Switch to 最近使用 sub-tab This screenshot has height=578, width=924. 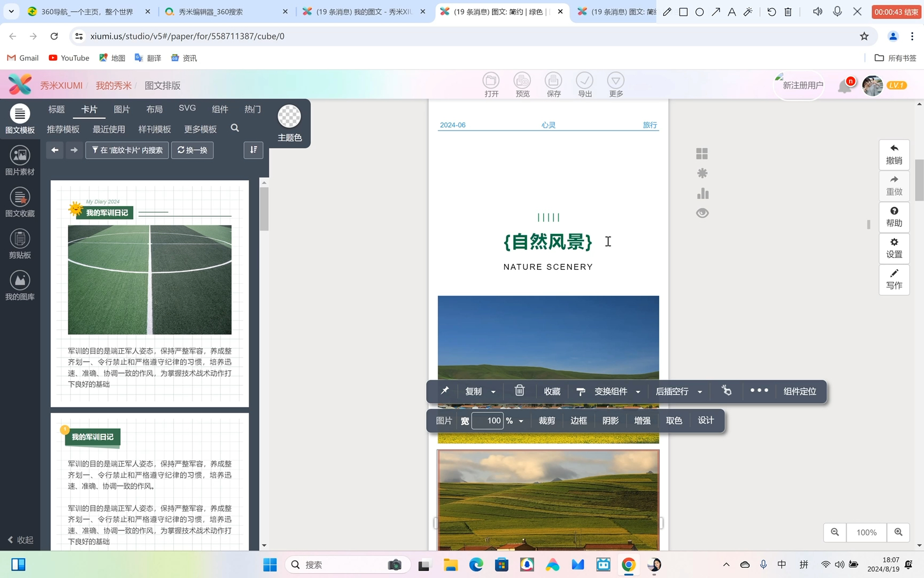(x=109, y=130)
